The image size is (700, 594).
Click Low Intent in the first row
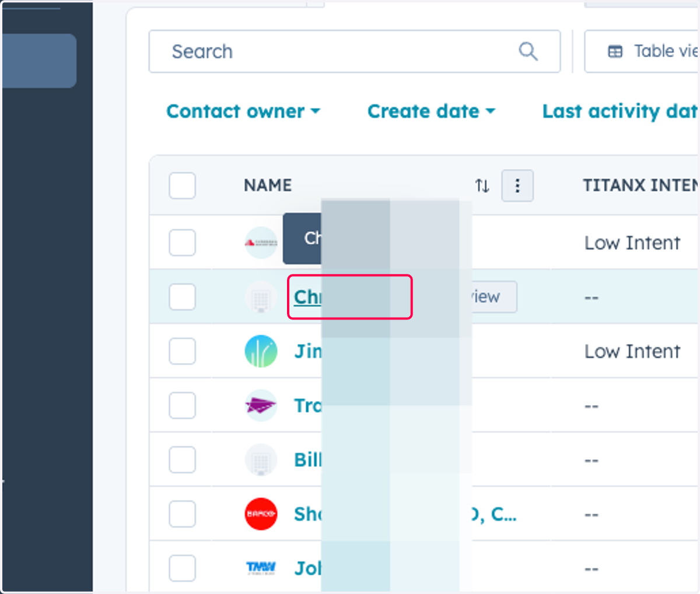(x=632, y=242)
